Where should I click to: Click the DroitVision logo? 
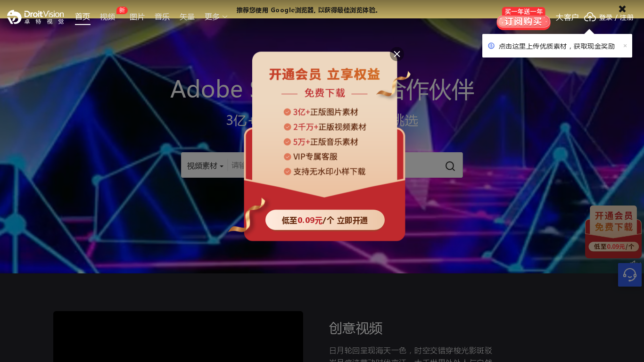click(x=35, y=17)
